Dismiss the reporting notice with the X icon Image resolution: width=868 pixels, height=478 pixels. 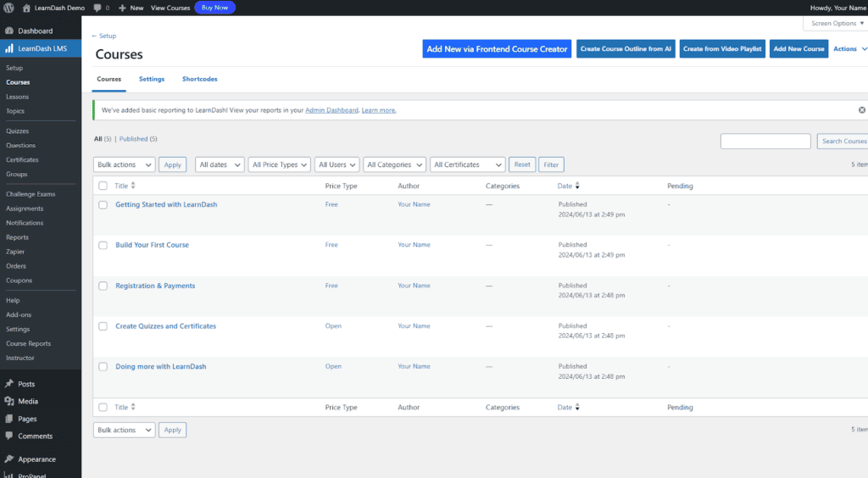coord(862,110)
